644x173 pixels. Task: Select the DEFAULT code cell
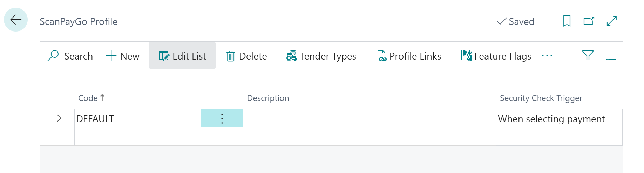[x=137, y=119]
